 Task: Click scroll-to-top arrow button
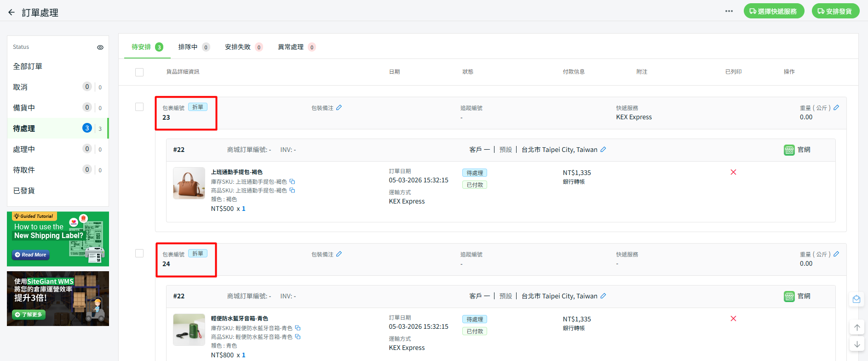(857, 327)
